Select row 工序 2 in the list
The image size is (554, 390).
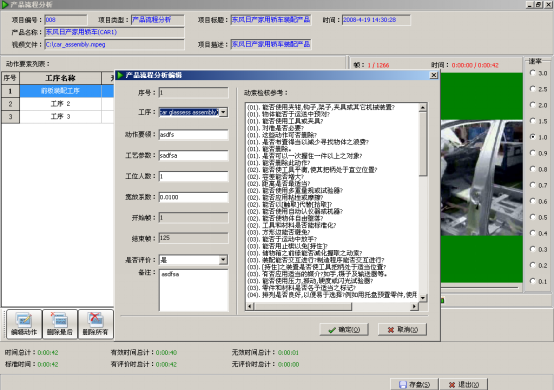click(60, 104)
